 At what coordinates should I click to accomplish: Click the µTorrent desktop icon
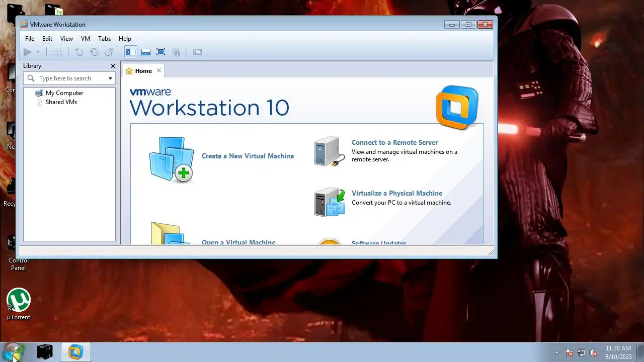pyautogui.click(x=19, y=304)
